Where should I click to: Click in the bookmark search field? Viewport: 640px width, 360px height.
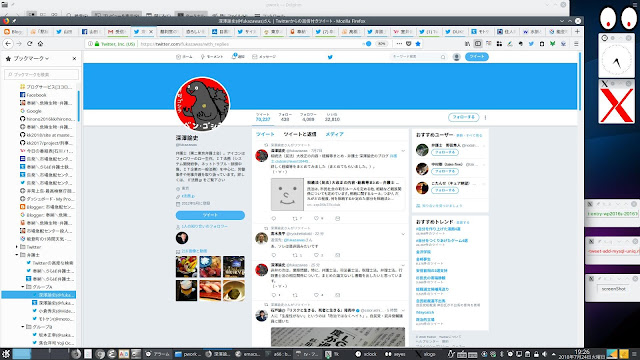pos(41,74)
